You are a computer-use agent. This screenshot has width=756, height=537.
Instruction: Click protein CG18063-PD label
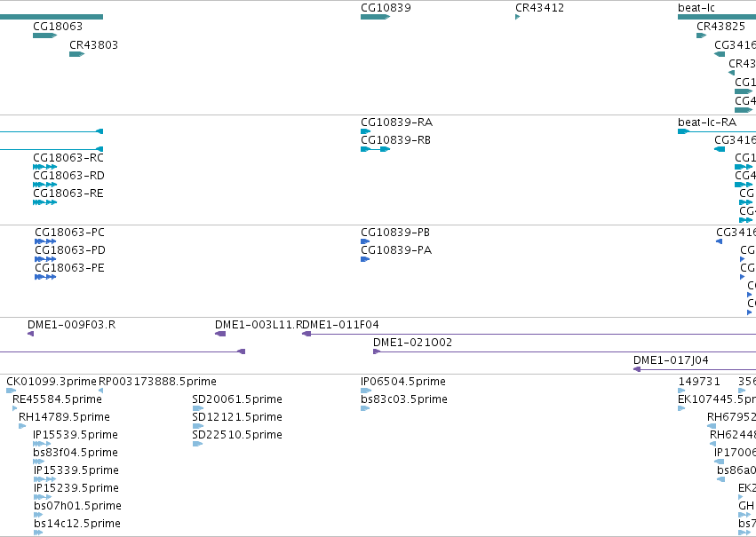[70, 250]
